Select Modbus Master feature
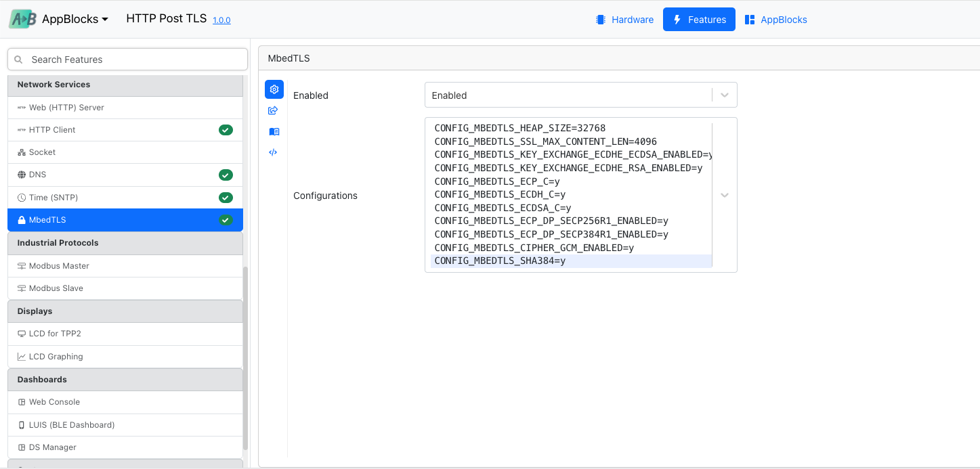This screenshot has width=980, height=469. (125, 266)
